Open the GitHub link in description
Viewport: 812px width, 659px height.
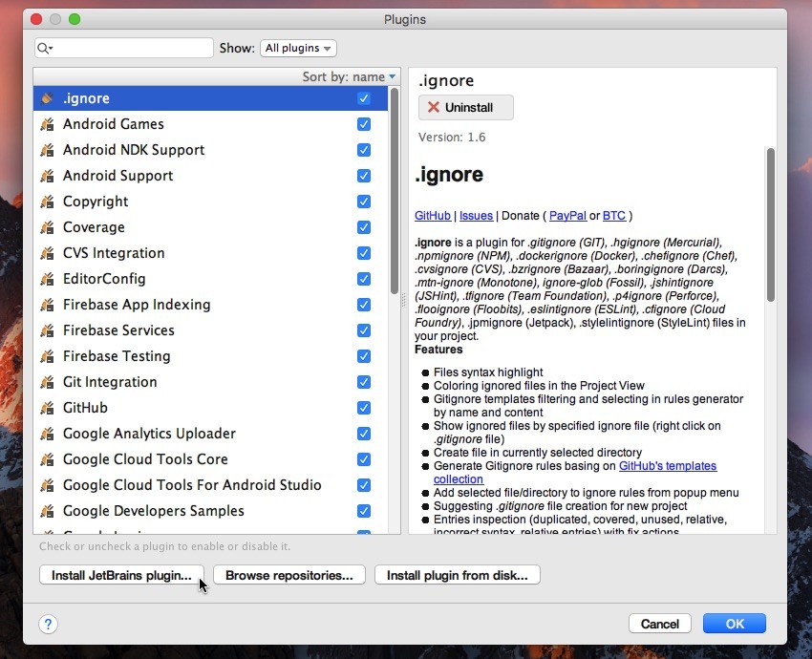click(x=433, y=216)
